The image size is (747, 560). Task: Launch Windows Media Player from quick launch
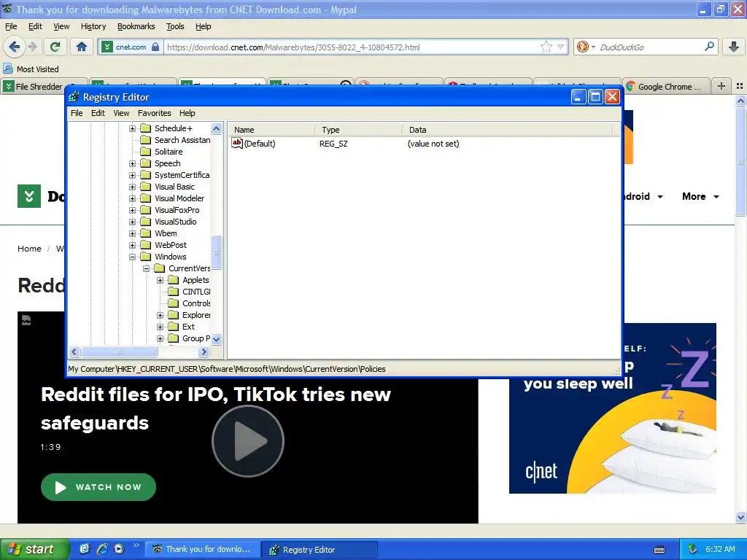(119, 549)
